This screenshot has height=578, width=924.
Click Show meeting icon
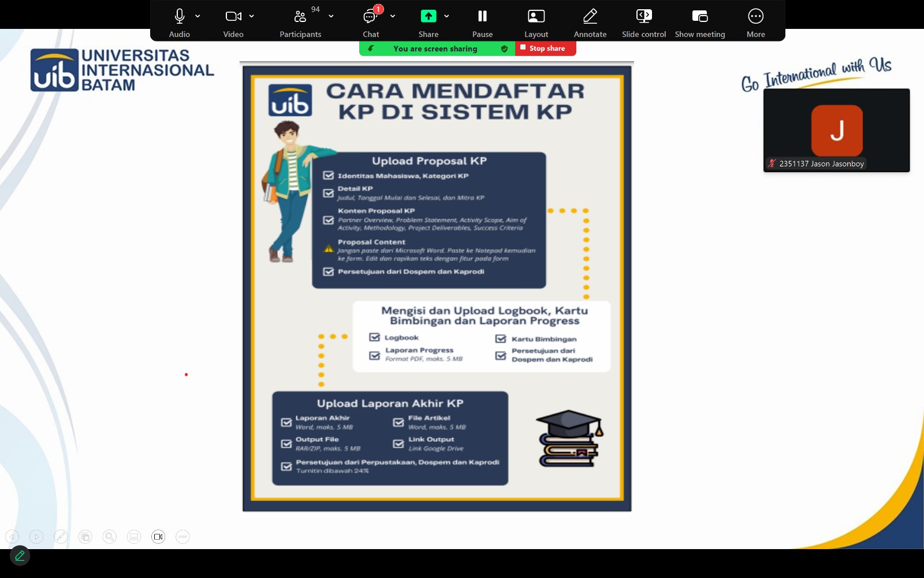point(699,16)
